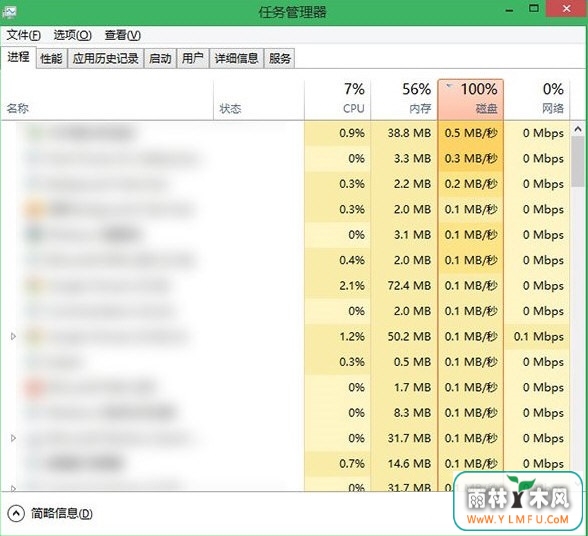The image size is (588, 536).
Task: Switch to the 应用历史记录 tab
Action: 106,58
